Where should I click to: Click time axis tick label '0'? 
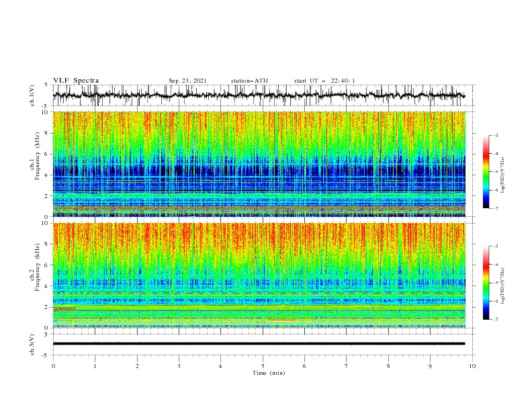pyautogui.click(x=53, y=366)
